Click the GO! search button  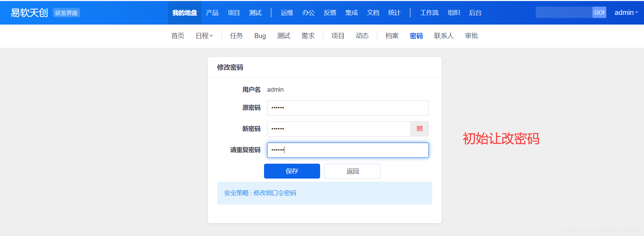point(599,12)
